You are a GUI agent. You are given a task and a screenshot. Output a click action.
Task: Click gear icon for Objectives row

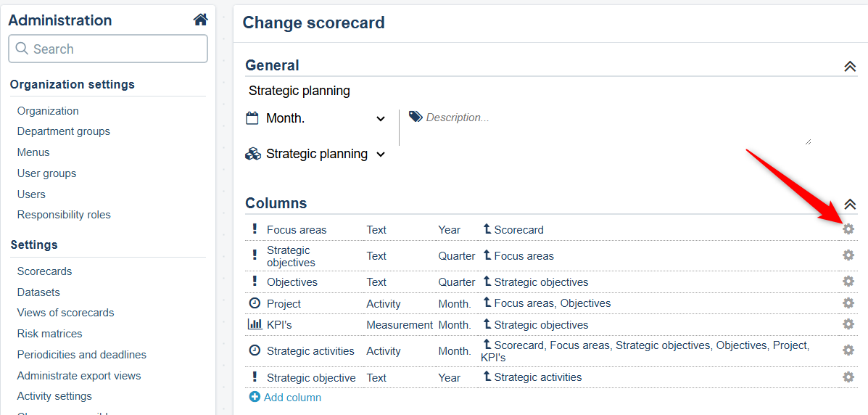(848, 282)
